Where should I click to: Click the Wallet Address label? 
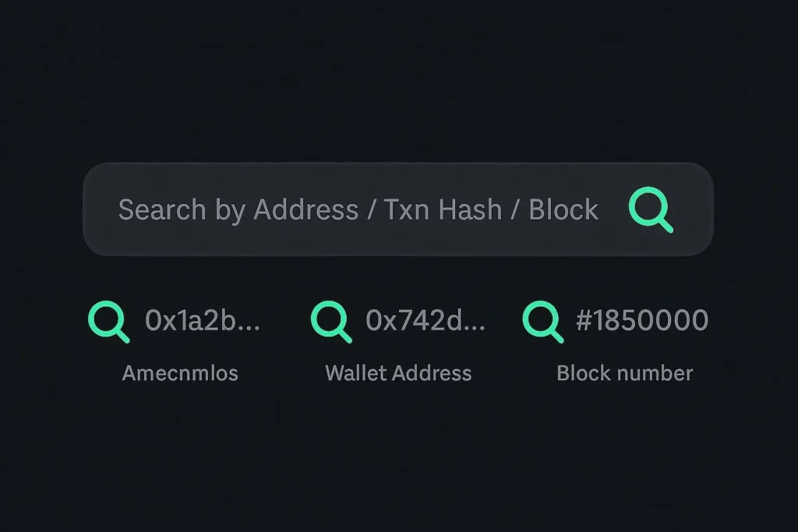click(x=397, y=373)
